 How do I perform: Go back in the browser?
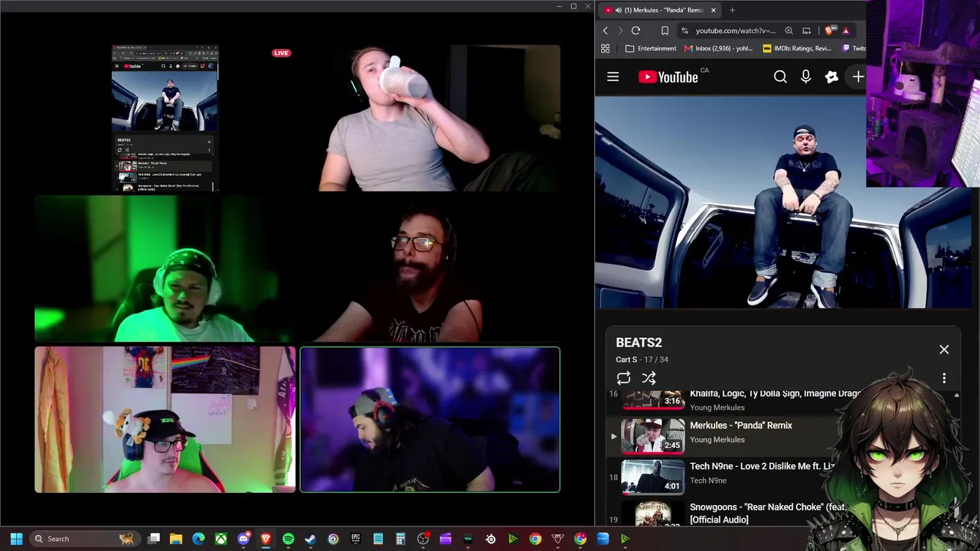point(605,31)
